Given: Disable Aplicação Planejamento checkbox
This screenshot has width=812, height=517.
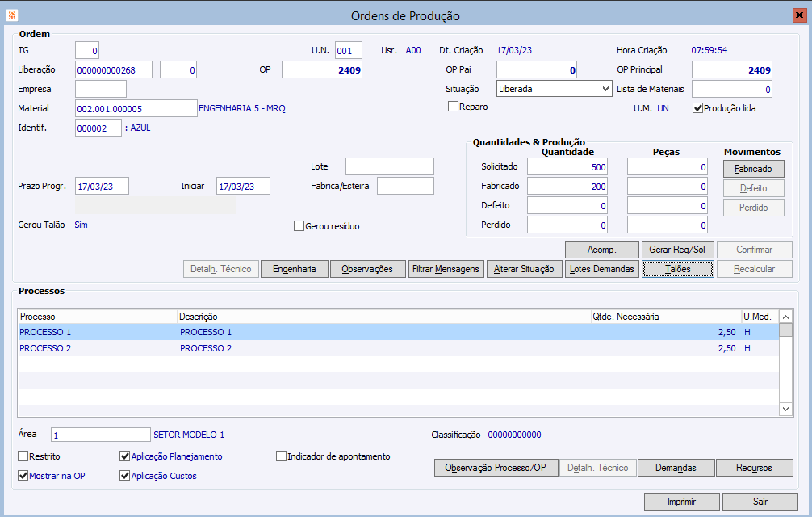Looking at the screenshot, I should click(125, 456).
